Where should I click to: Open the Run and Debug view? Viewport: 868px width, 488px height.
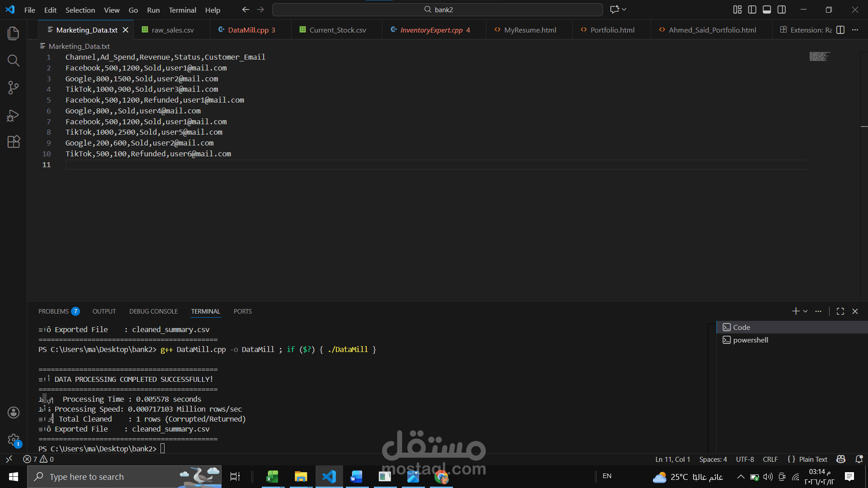[14, 115]
